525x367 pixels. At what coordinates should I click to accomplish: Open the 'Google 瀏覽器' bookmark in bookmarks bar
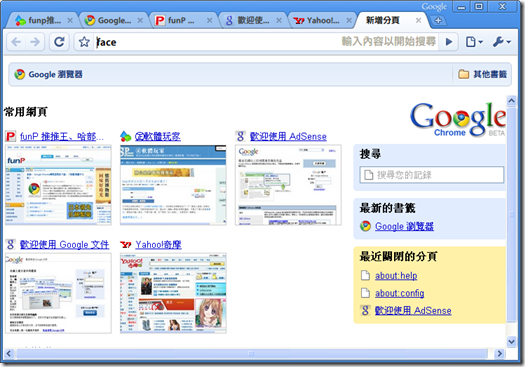[49, 74]
